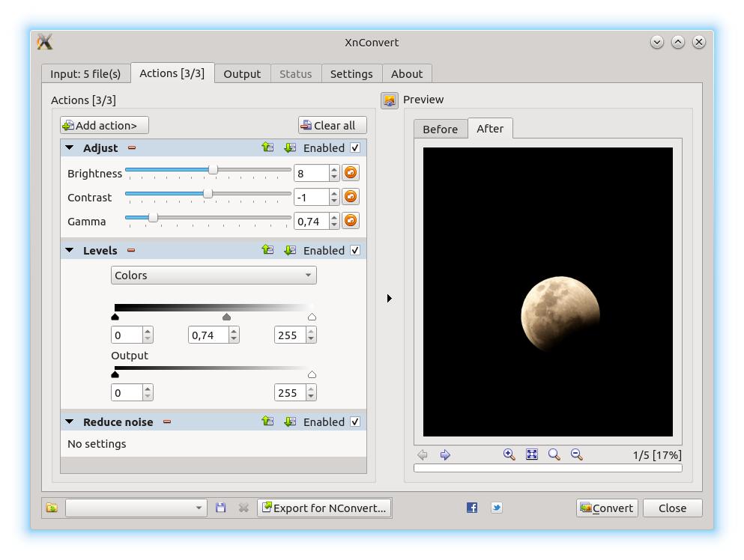Remove the Levels action with its minus icon

pyautogui.click(x=131, y=250)
